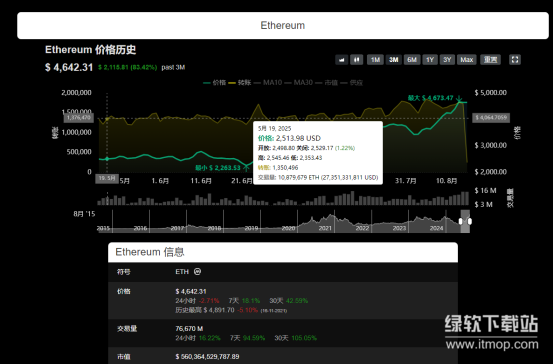Image resolution: width=553 pixels, height=364 pixels.
Task: Click the 7天 94.59% volume change
Action: 247,338
